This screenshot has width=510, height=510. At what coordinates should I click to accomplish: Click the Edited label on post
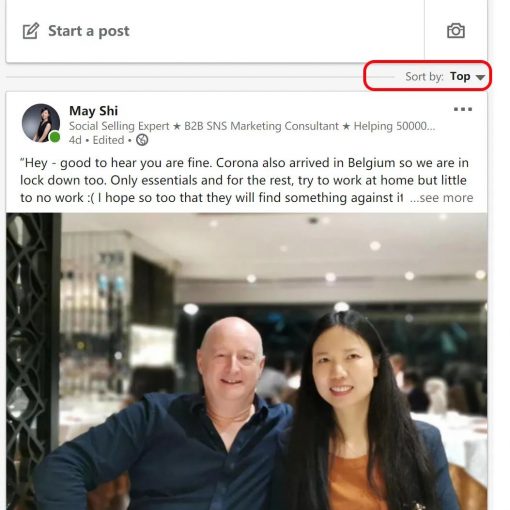coord(108,140)
